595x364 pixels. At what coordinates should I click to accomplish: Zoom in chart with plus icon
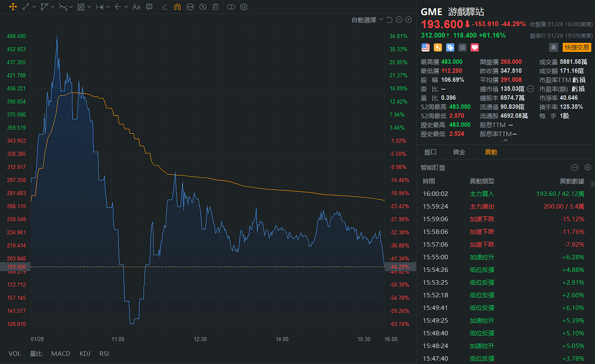408,20
